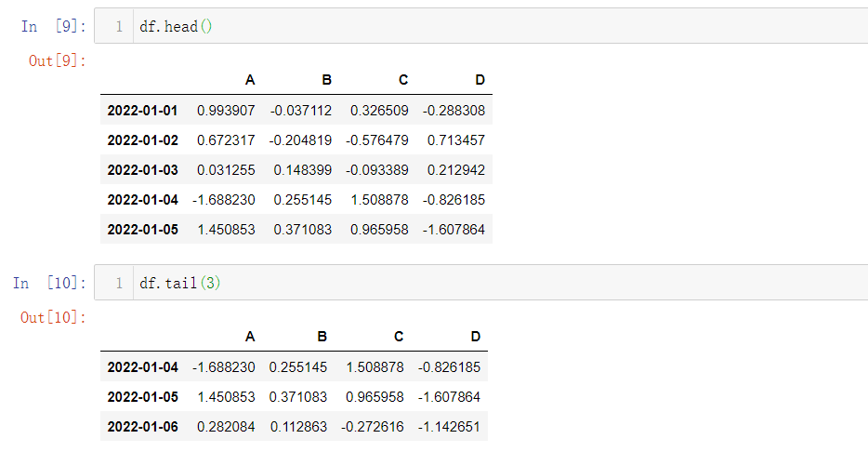The width and height of the screenshot is (868, 452).
Task: Click 0.255145 in the Out[10] table
Action: (x=298, y=367)
